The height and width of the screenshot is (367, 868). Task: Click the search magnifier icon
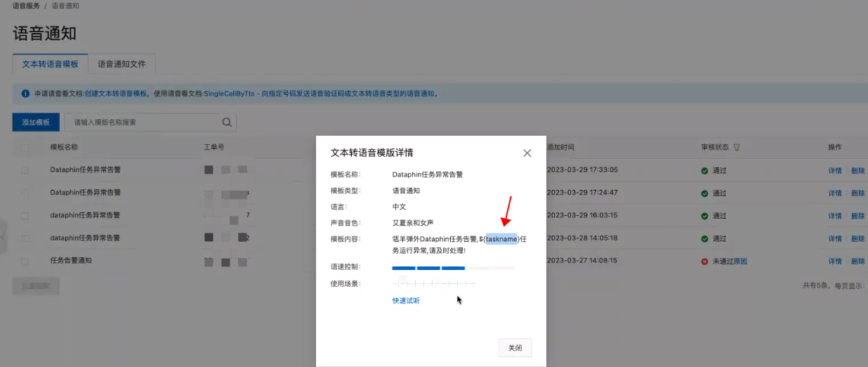point(227,122)
